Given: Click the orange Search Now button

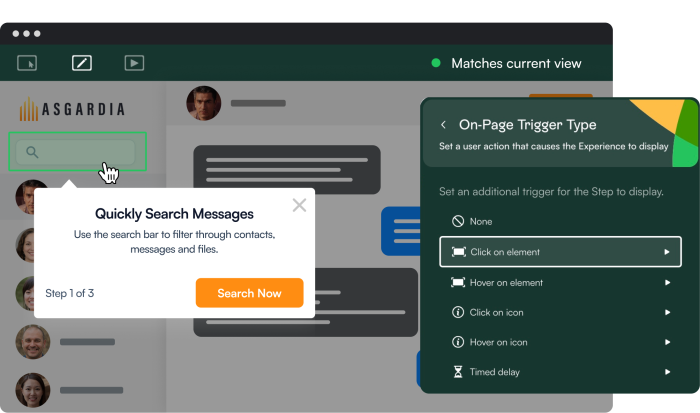Looking at the screenshot, I should [x=250, y=293].
